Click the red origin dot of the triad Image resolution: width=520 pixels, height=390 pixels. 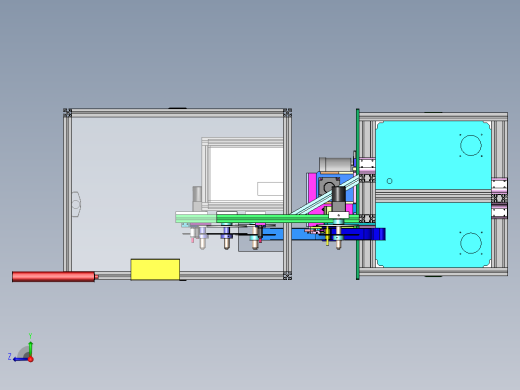click(x=31, y=359)
